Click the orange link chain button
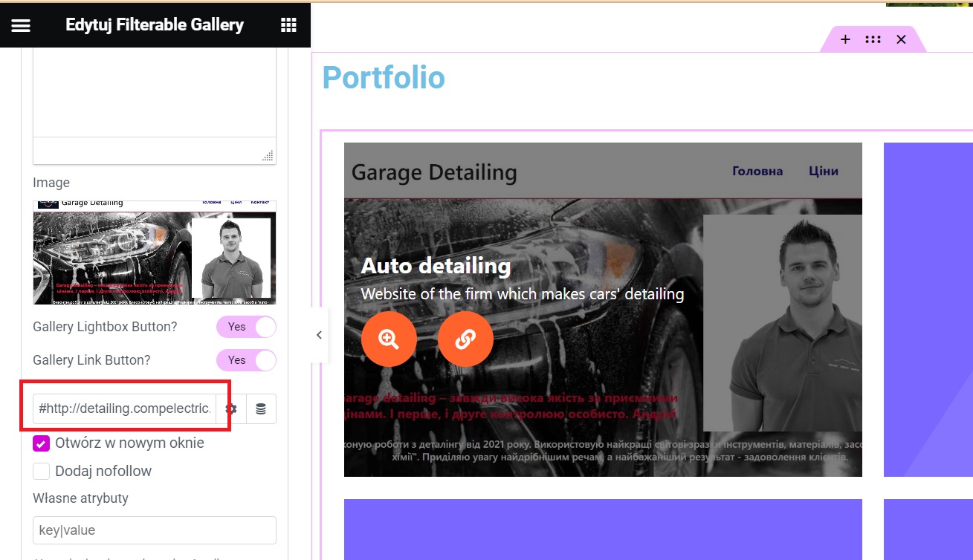 465,339
